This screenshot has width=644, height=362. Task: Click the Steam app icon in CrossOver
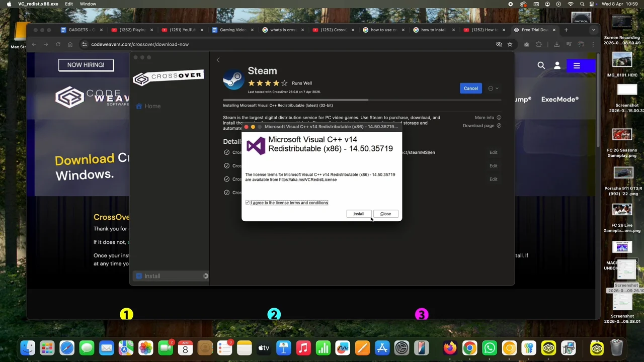(x=233, y=79)
